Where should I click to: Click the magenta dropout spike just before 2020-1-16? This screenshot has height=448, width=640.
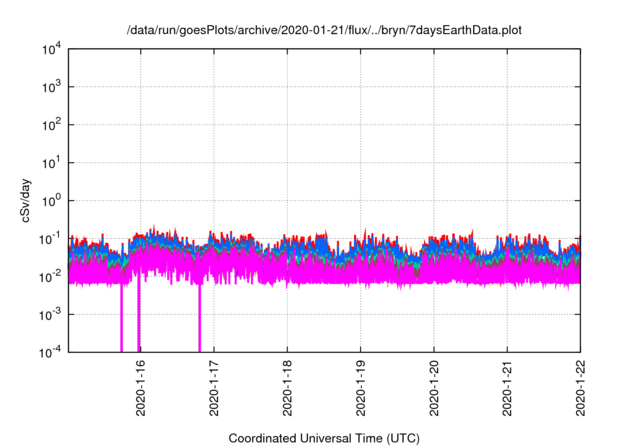(x=121, y=318)
